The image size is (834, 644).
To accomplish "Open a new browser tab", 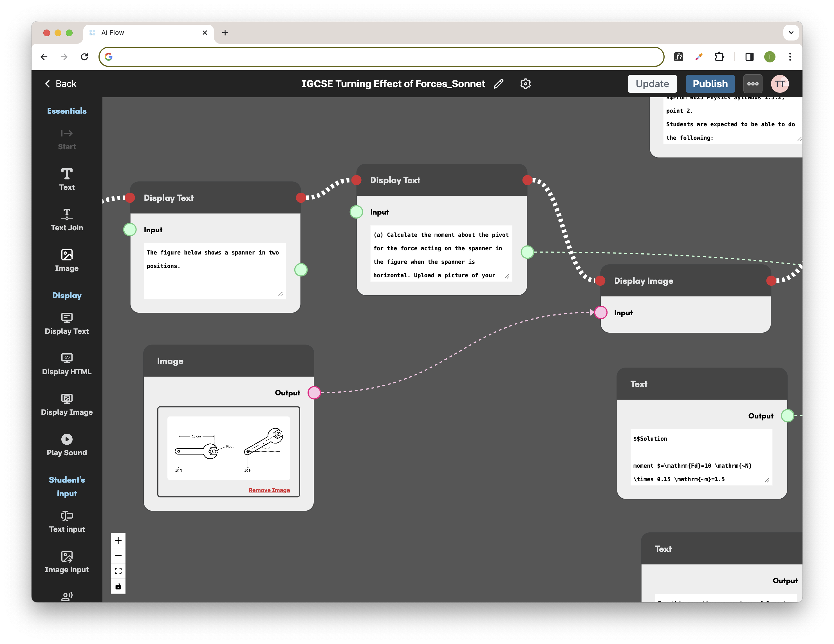I will pos(225,33).
